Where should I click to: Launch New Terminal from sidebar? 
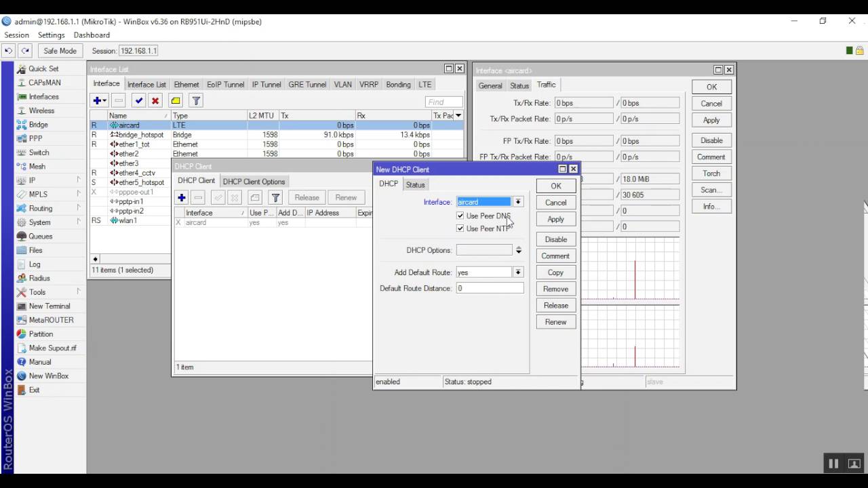click(x=50, y=306)
